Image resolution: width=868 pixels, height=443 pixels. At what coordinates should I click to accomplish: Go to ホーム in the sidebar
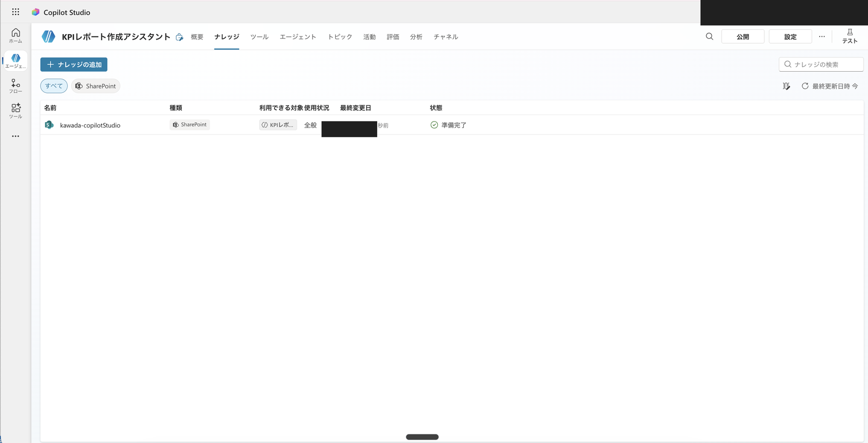[x=16, y=36]
